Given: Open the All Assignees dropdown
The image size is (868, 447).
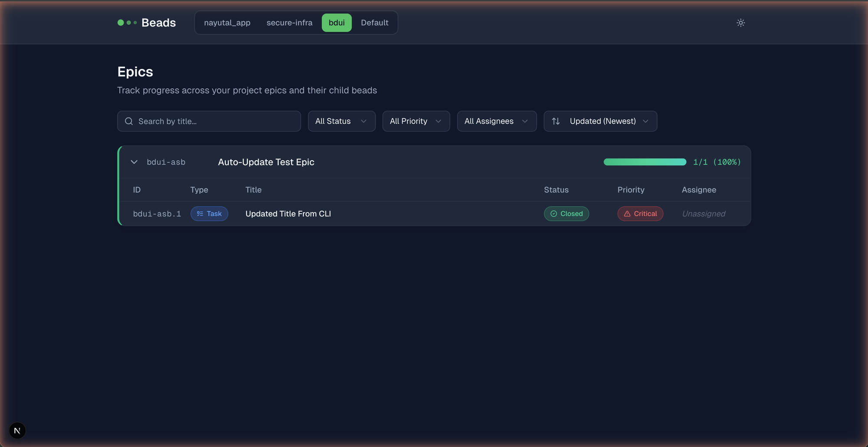Looking at the screenshot, I should point(496,121).
